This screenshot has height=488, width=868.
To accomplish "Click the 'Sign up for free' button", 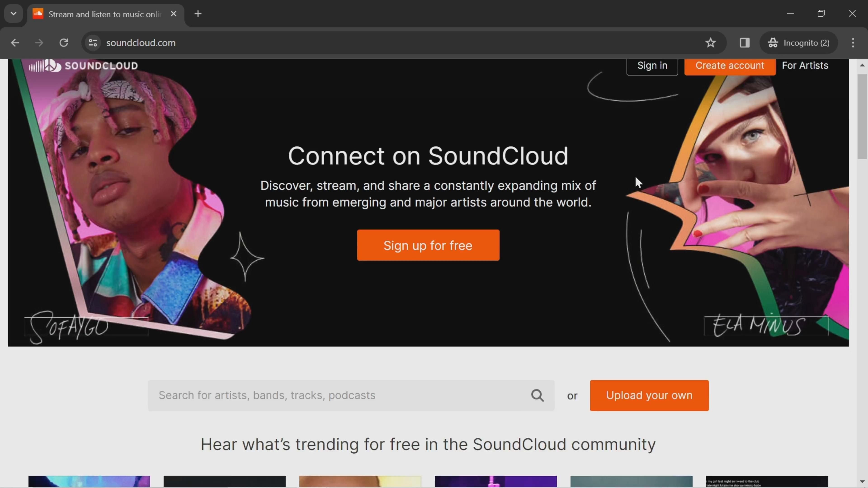I will [428, 245].
